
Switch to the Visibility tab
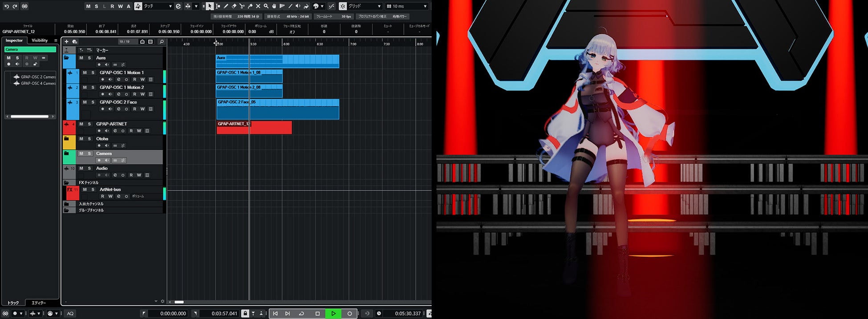40,40
